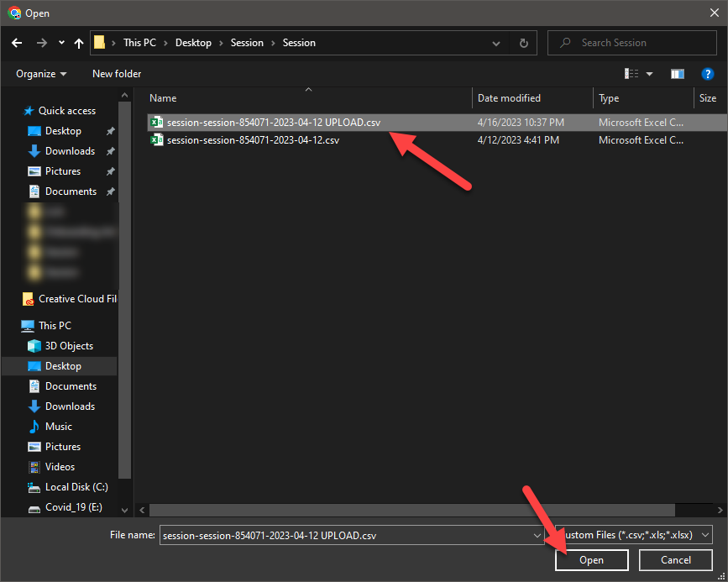Screen dimensions: 728x582
Task: Open the view options dropdown arrow
Action: 650,74
